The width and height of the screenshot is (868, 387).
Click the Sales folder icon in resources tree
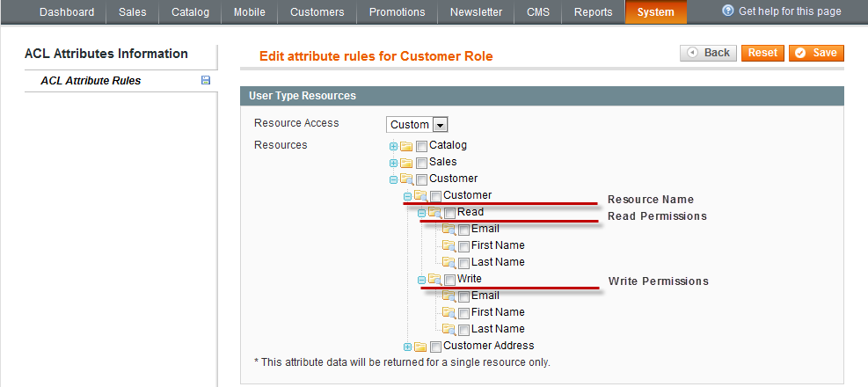406,163
